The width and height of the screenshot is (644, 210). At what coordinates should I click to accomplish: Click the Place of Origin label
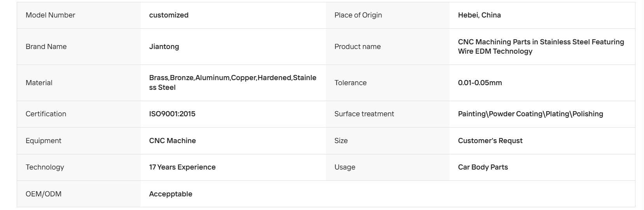coord(358,15)
